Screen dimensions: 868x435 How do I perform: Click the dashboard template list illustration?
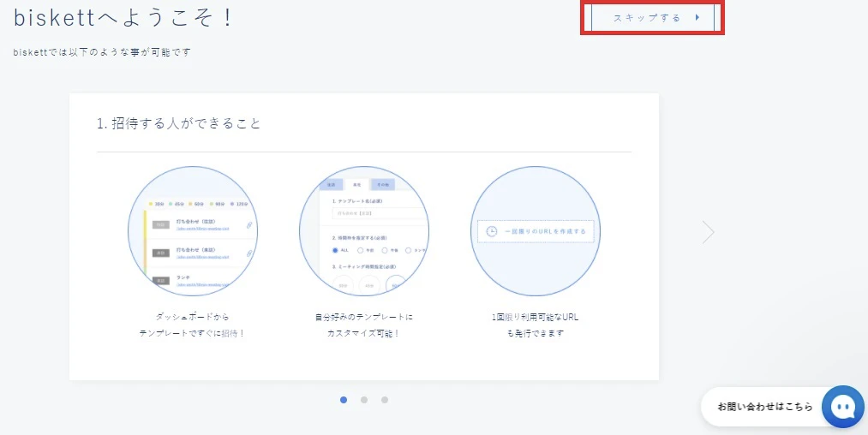(x=193, y=231)
